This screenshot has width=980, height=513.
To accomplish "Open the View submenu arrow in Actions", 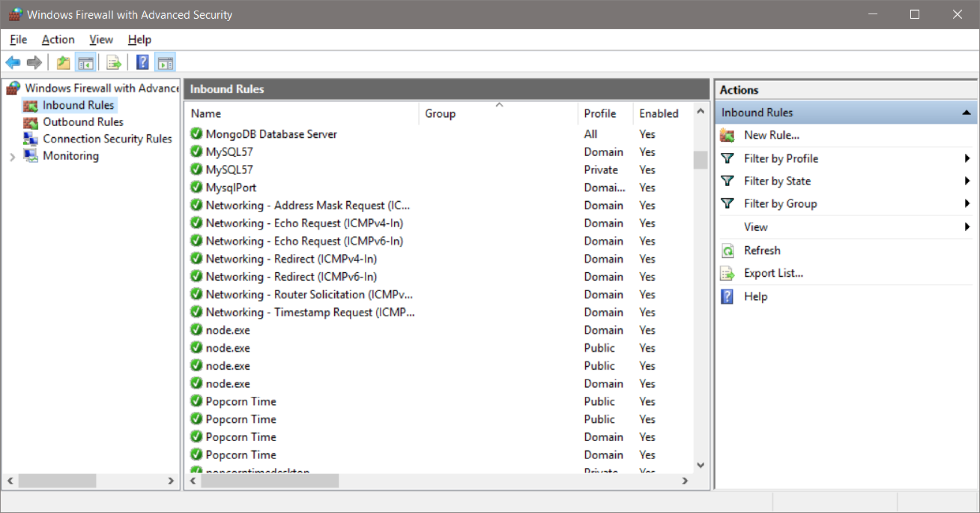I will pyautogui.click(x=967, y=227).
